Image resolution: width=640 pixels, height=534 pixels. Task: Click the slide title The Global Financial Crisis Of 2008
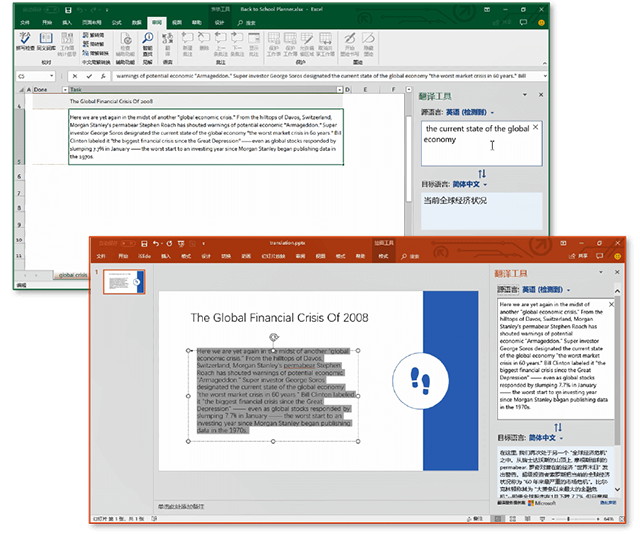280,318
